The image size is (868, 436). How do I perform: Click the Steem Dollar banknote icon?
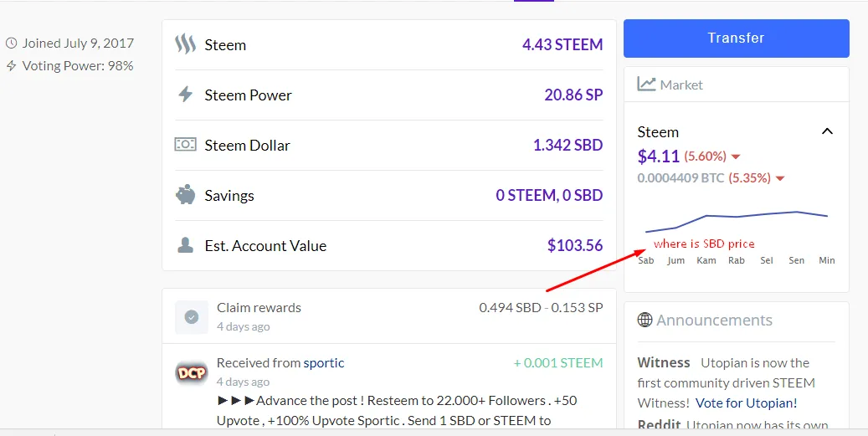pos(186,145)
